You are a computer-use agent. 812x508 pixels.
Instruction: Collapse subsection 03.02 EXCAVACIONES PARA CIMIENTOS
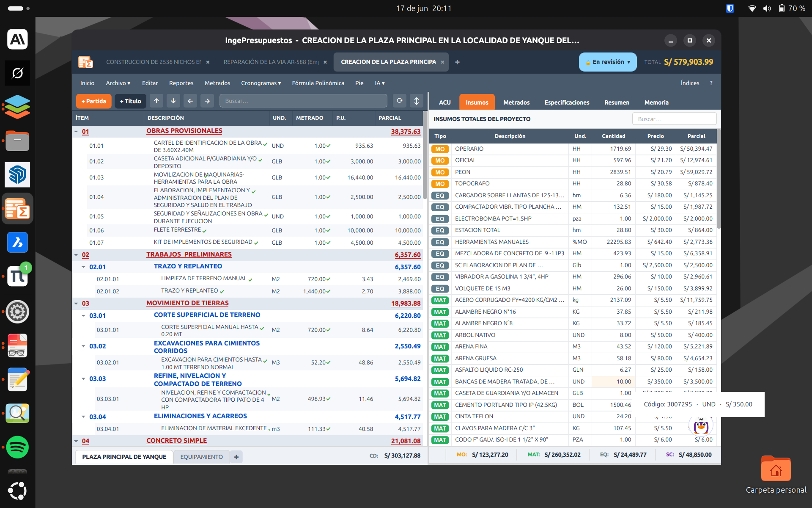coord(83,346)
